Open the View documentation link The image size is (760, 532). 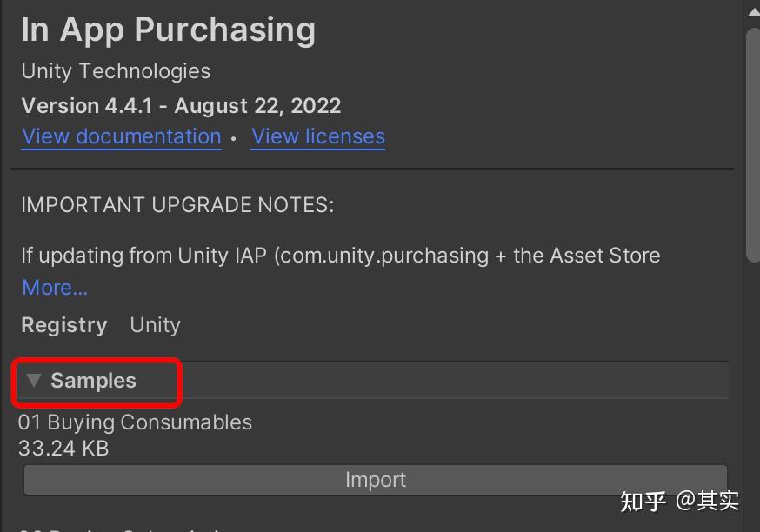pyautogui.click(x=121, y=136)
